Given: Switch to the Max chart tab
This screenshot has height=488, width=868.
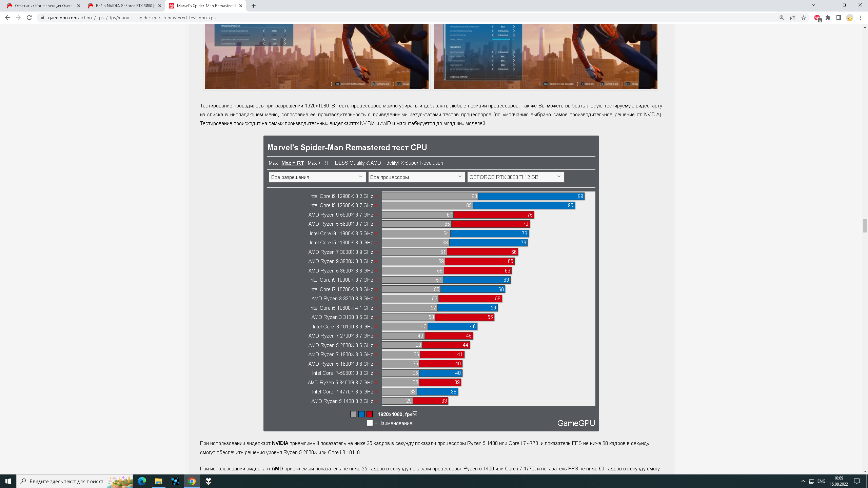Looking at the screenshot, I should pyautogui.click(x=273, y=163).
